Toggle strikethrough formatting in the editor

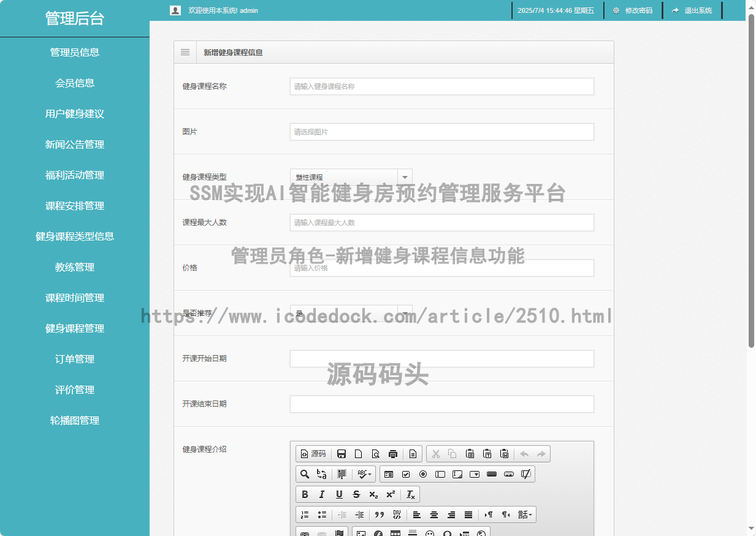click(x=356, y=494)
